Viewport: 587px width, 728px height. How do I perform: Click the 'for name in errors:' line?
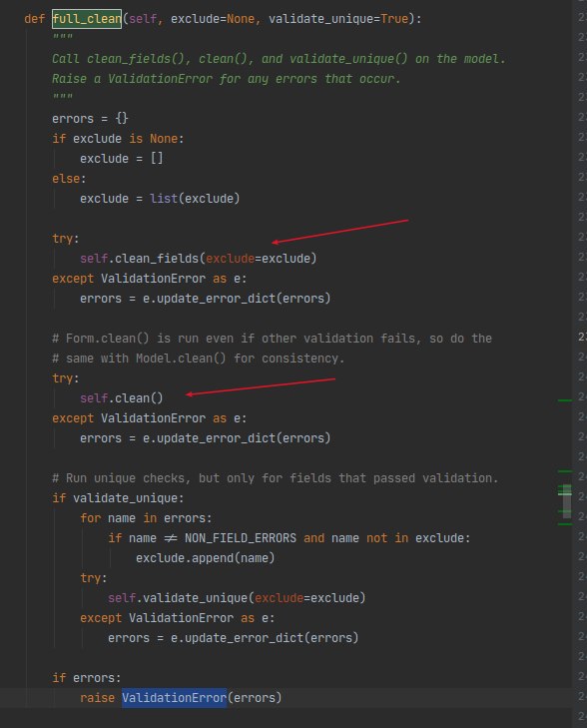point(146,518)
